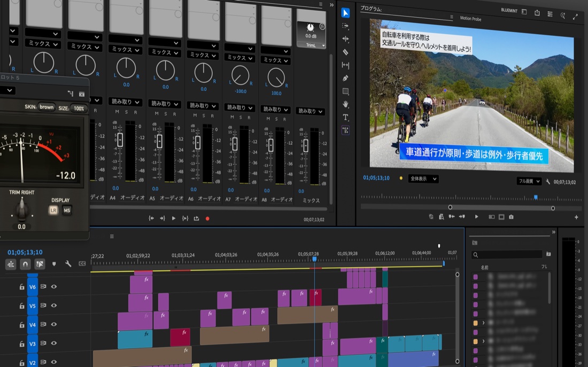Viewport: 588px width, 367px height.
Task: Click the blue playhead in timeline ruler
Action: click(314, 259)
